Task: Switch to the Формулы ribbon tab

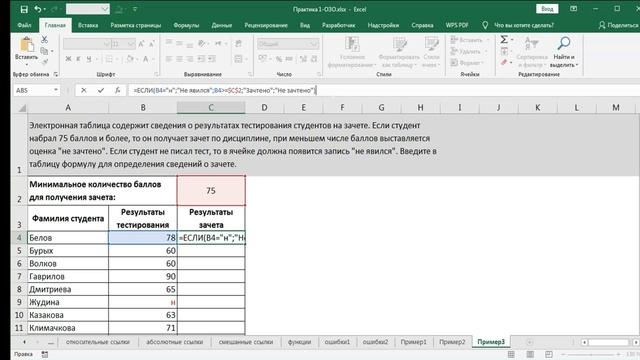Action: (186, 25)
